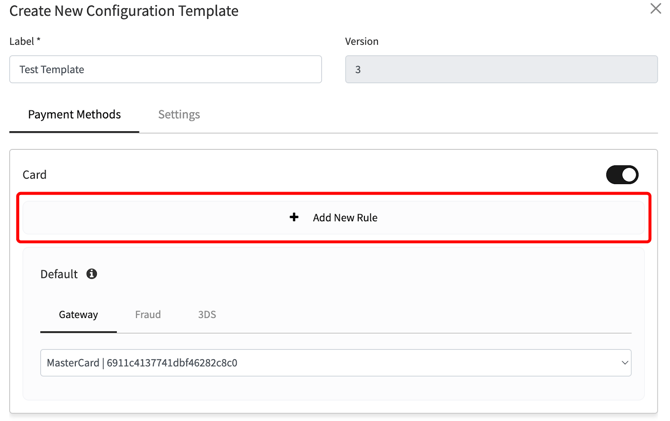Click the Default rule heading text
Viewport: 670px width, 421px height.
pyautogui.click(x=59, y=274)
